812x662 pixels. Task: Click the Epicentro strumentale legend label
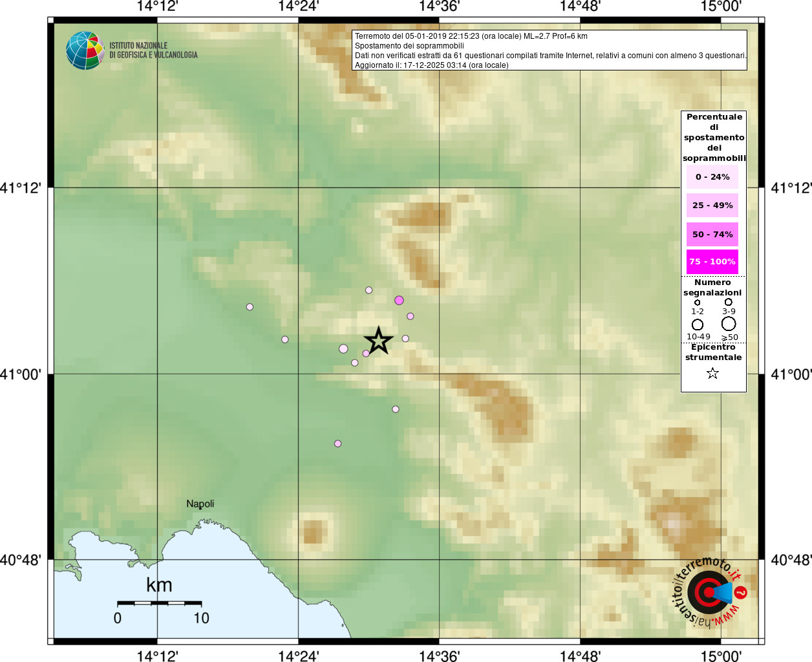tap(713, 352)
